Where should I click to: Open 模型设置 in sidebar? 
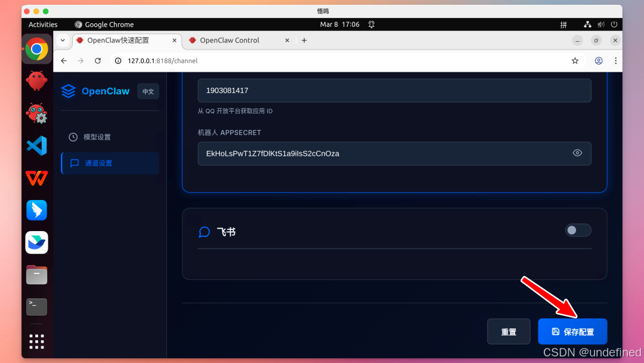point(110,137)
